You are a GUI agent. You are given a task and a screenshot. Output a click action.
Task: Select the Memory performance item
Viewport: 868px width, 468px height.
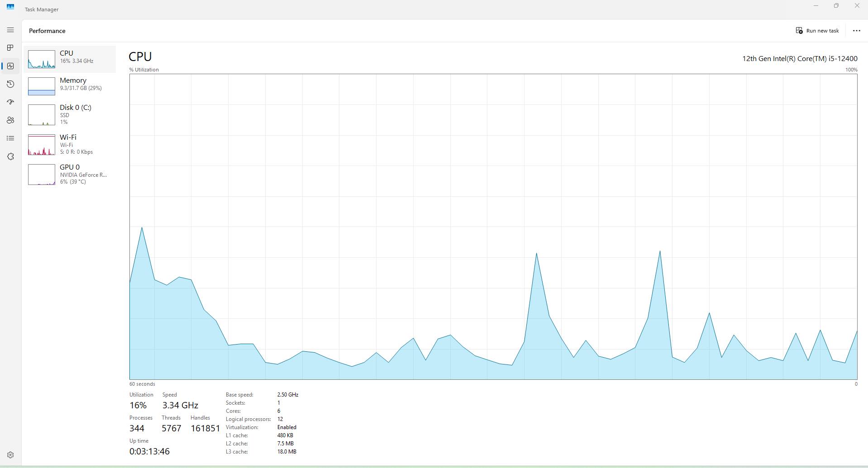(70, 86)
